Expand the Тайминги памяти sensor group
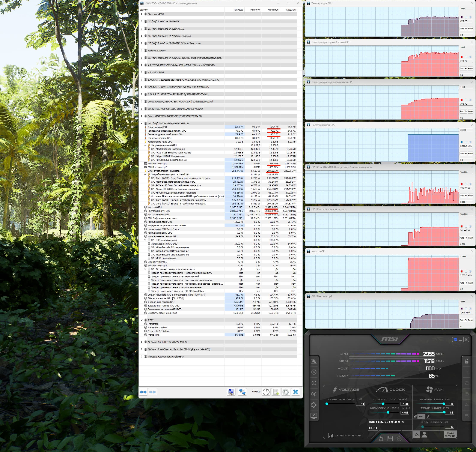This screenshot has width=476, height=452. pos(142,51)
